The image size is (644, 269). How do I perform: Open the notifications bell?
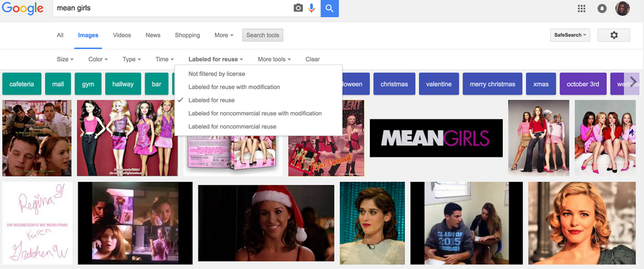tap(601, 9)
